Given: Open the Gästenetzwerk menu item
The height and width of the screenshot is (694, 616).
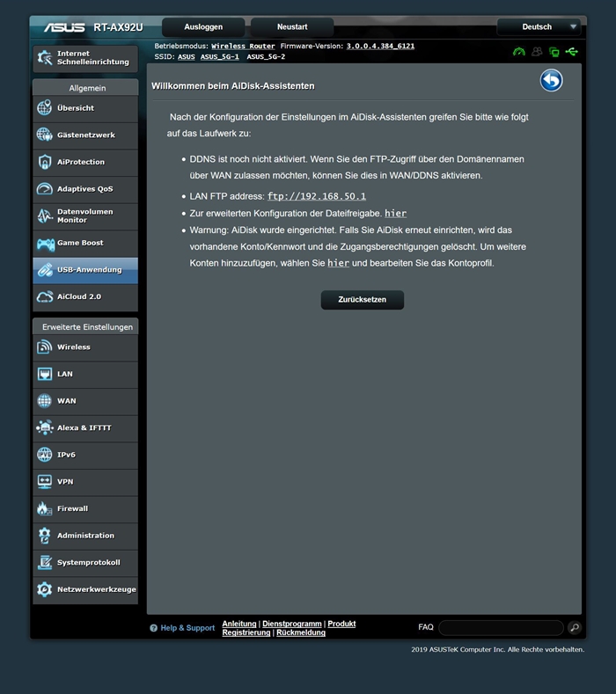Looking at the screenshot, I should click(x=85, y=135).
